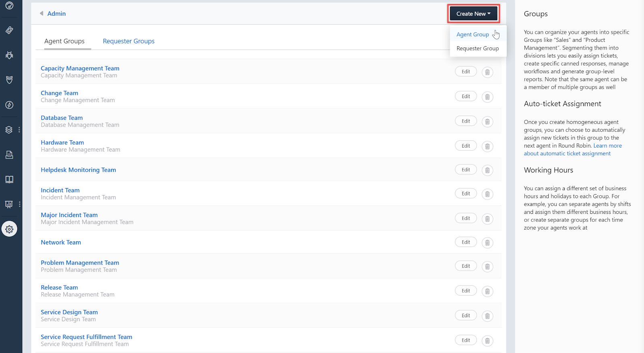Click the back arrow beside Admin
644x353 pixels.
pos(41,13)
